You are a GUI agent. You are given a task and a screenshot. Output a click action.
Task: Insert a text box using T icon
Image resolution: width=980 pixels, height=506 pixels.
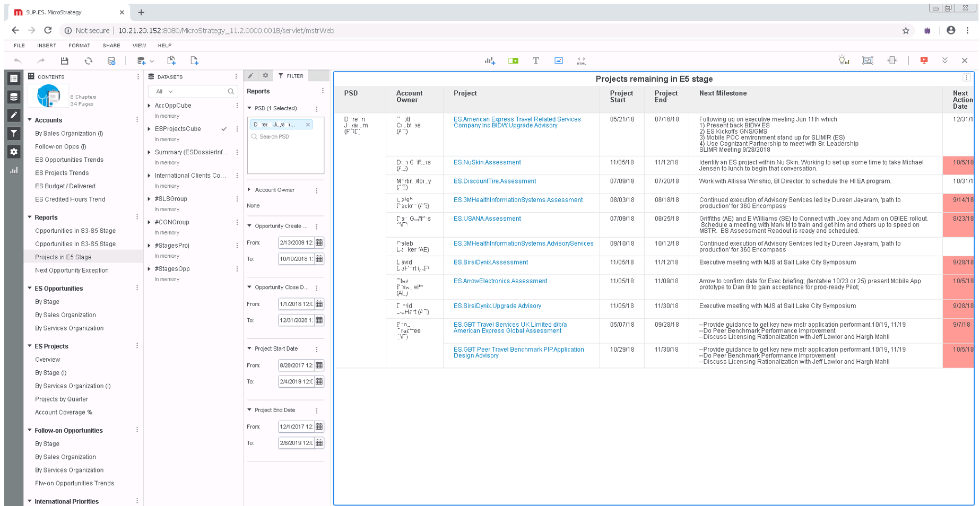click(535, 61)
